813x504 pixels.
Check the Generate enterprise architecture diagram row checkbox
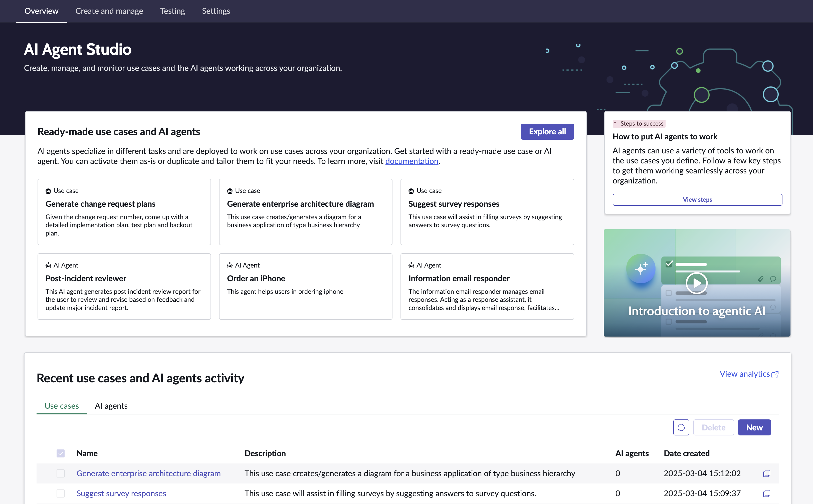(x=60, y=473)
